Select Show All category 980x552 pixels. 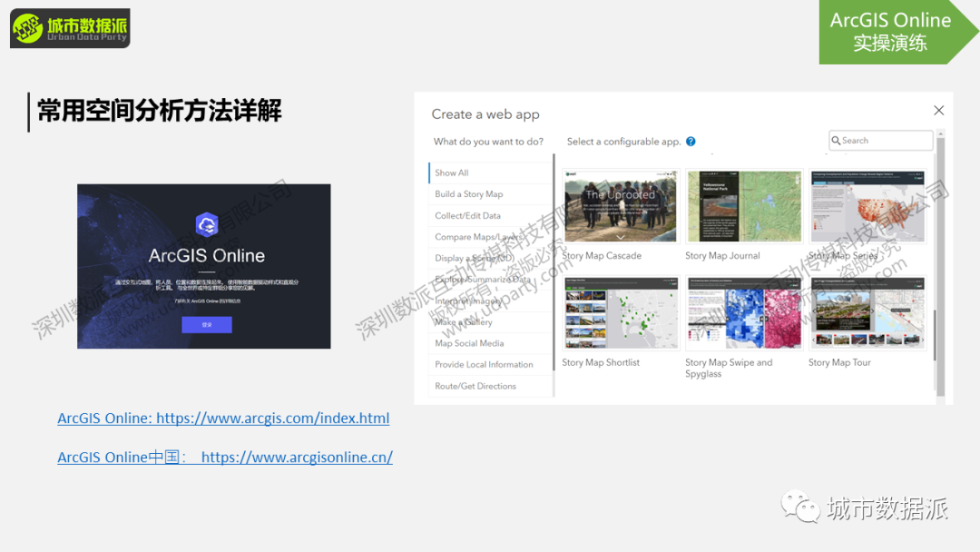pos(491,172)
